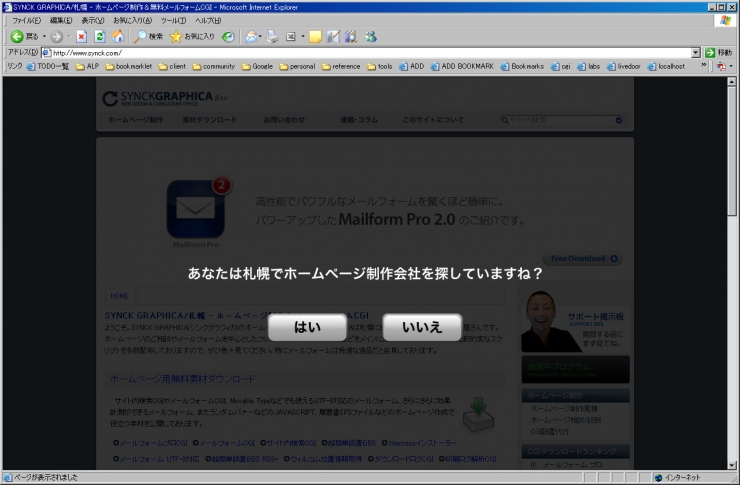Click the Messenger people toolbar icon
Image resolution: width=740 pixels, height=485 pixels.
click(x=370, y=36)
